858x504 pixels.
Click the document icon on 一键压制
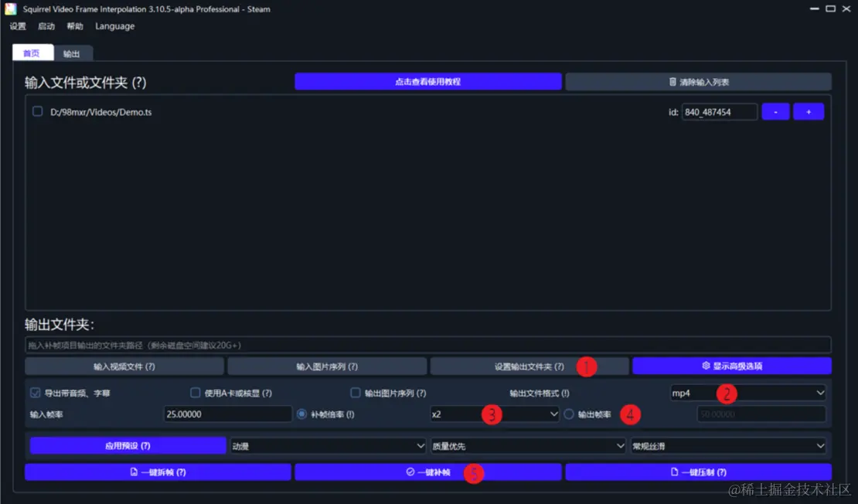click(x=674, y=472)
